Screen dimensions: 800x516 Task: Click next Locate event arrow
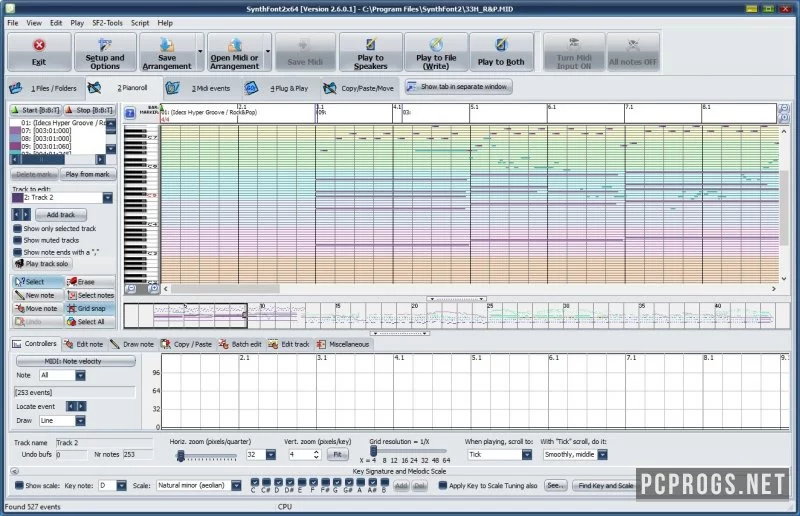[81, 406]
